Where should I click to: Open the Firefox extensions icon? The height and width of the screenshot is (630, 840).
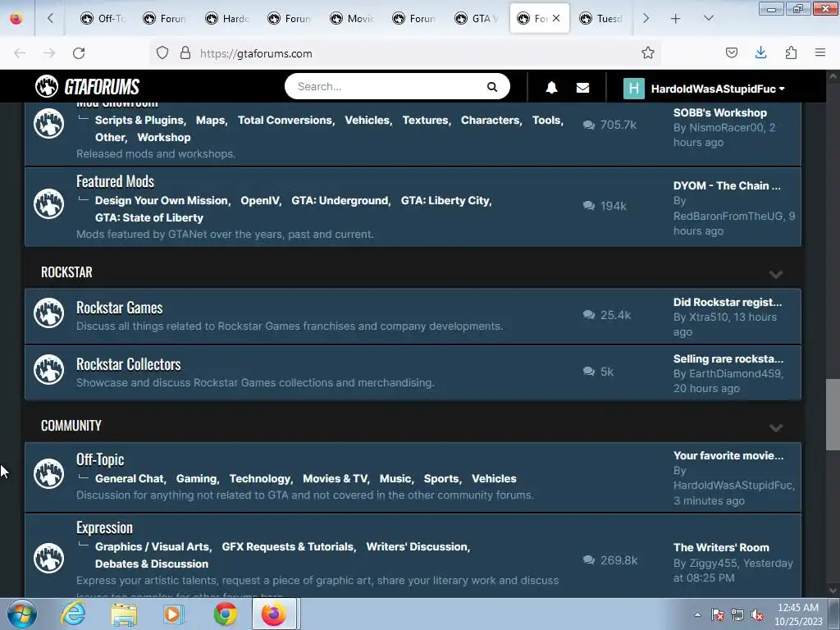coord(791,52)
